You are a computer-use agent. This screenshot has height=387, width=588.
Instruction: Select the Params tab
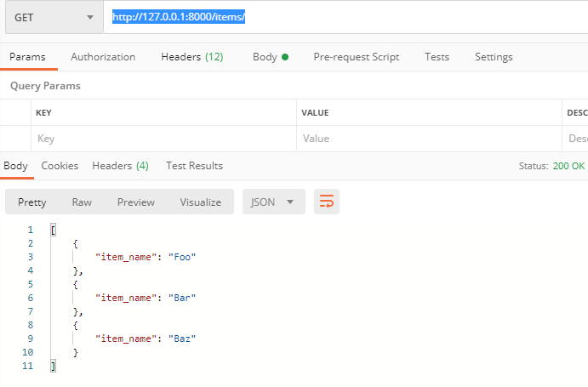(27, 57)
